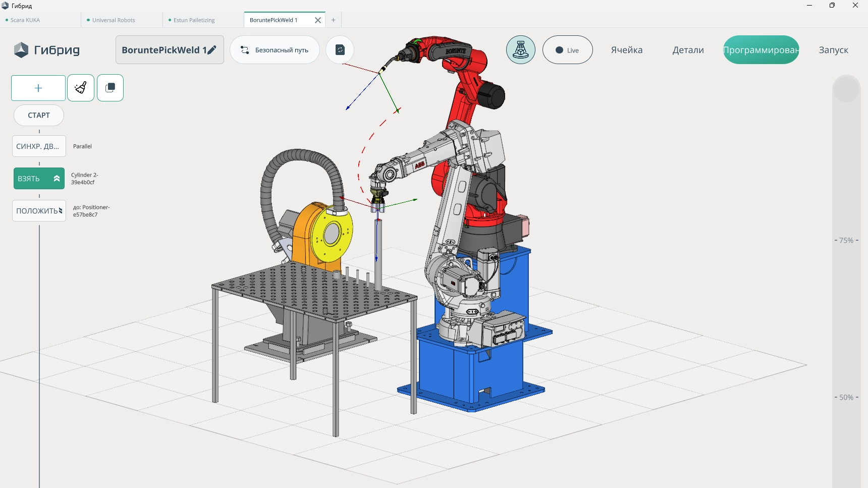Toggle Live mode
Viewport: 868px width, 488px height.
pos(567,50)
